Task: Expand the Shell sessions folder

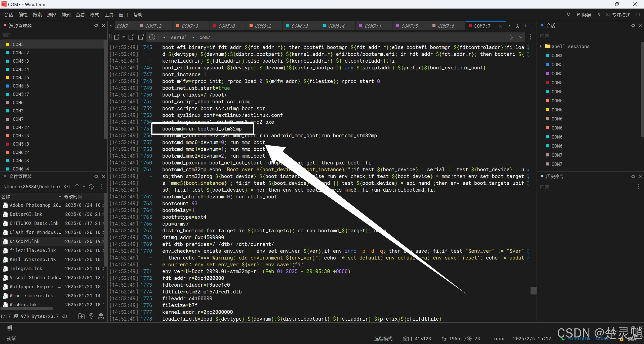Action: tap(541, 46)
